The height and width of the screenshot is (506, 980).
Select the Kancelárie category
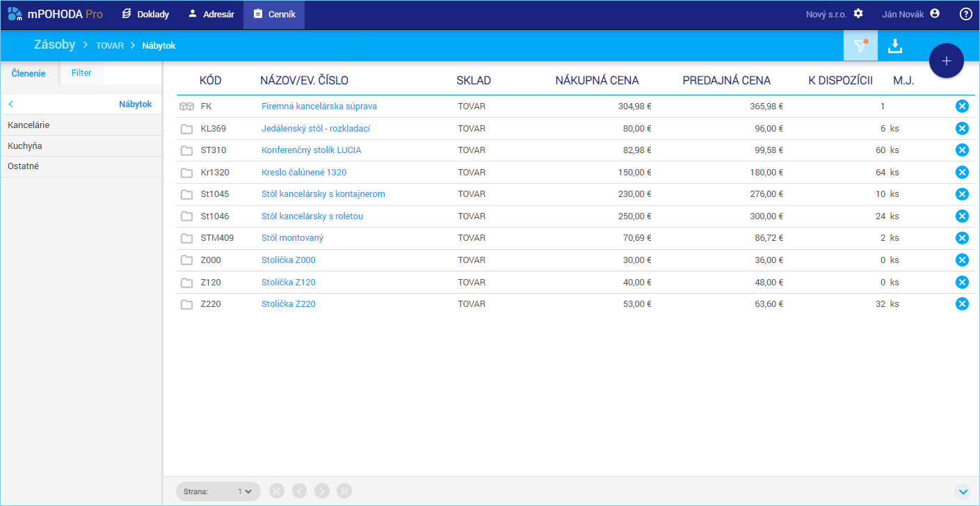pyautogui.click(x=29, y=125)
